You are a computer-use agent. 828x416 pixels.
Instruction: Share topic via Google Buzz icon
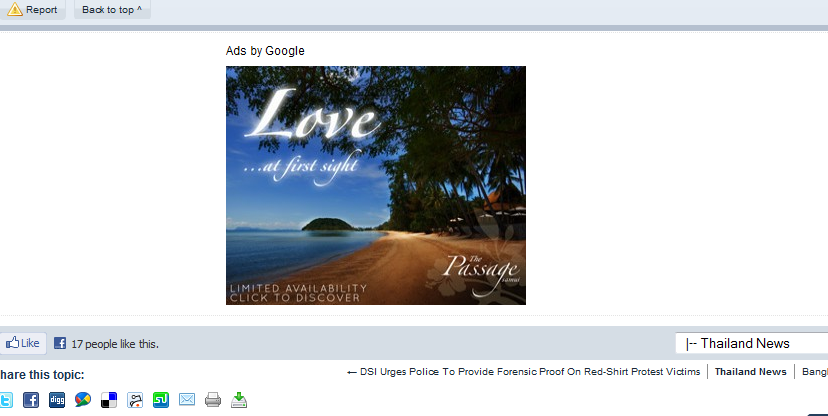click(x=83, y=400)
